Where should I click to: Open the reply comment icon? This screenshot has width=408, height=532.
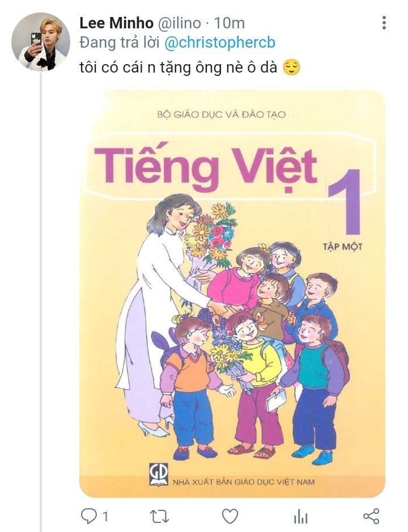point(89,516)
